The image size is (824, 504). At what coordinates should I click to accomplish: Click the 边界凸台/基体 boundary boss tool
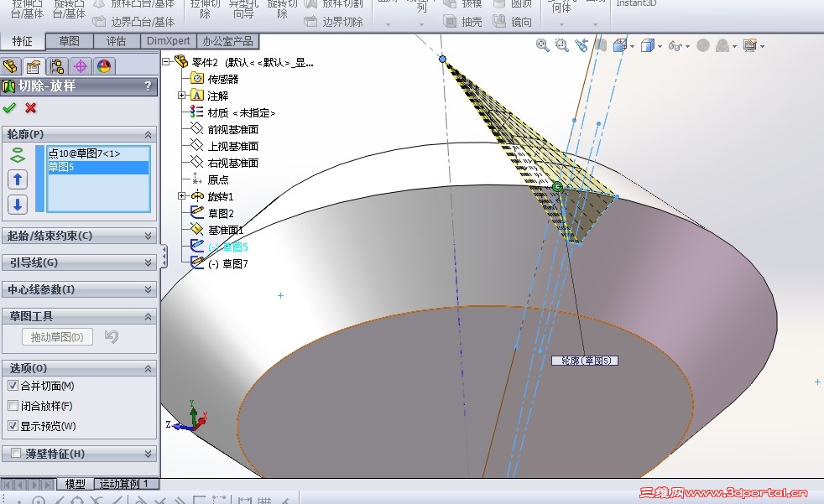pyautogui.click(x=133, y=22)
